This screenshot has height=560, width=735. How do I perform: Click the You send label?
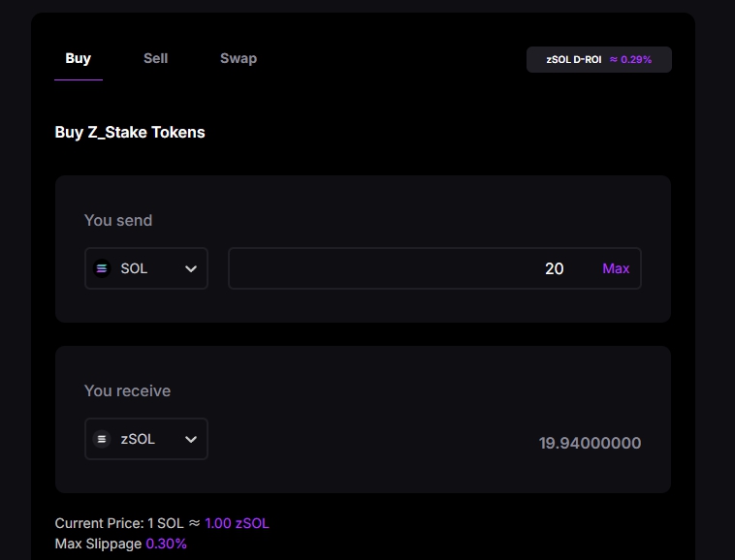(x=118, y=220)
